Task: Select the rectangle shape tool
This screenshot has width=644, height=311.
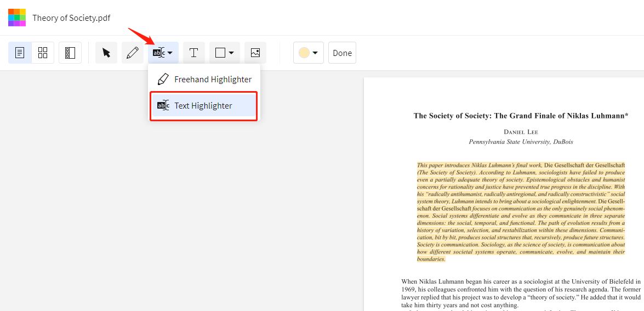Action: pyautogui.click(x=220, y=53)
